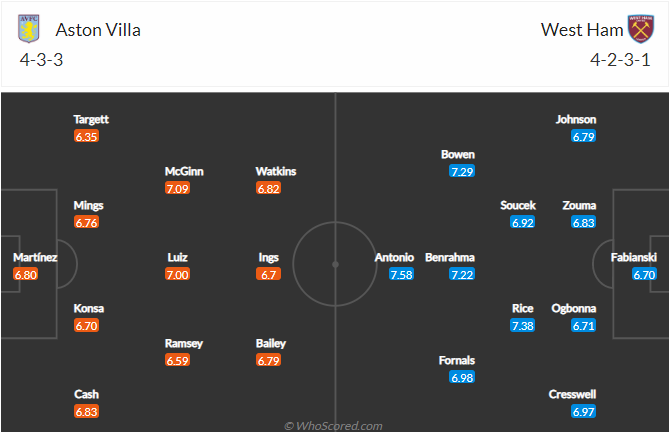Screen dimensions: 669x432
Task: Select Antonio's 7.58 rating badge
Action: coord(401,274)
